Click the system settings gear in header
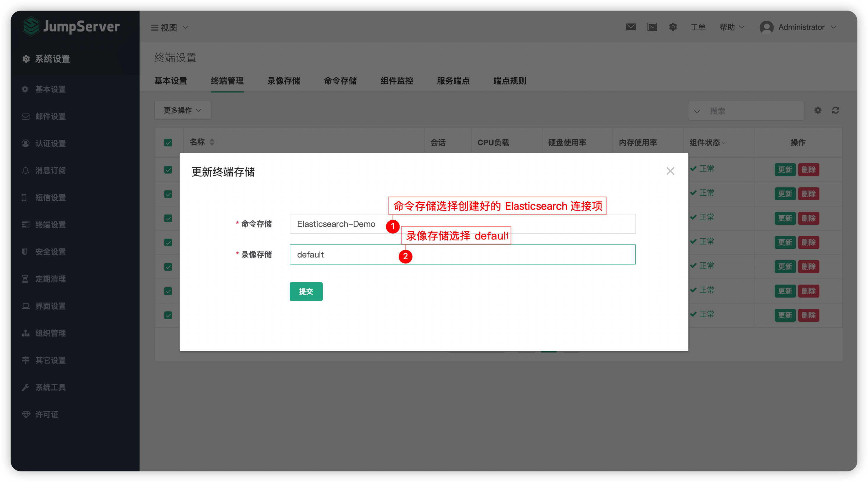The height and width of the screenshot is (482, 868). (673, 27)
